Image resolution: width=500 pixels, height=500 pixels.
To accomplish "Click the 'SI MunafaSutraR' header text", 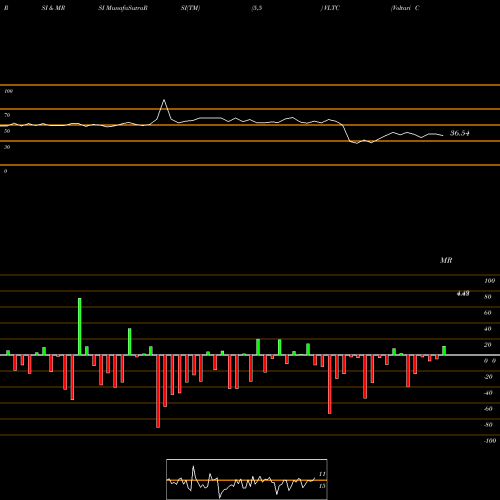I will pos(123,8).
